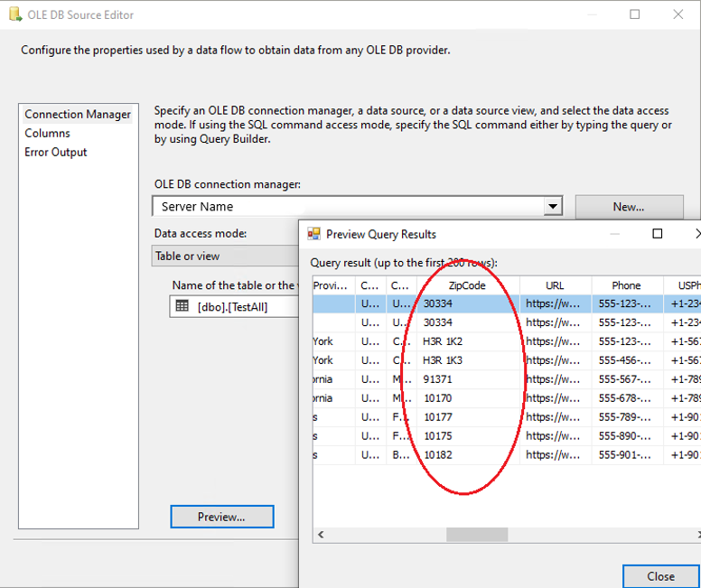Viewport: 701px width, 588px height.
Task: Click the Phone column header
Action: pos(626,285)
